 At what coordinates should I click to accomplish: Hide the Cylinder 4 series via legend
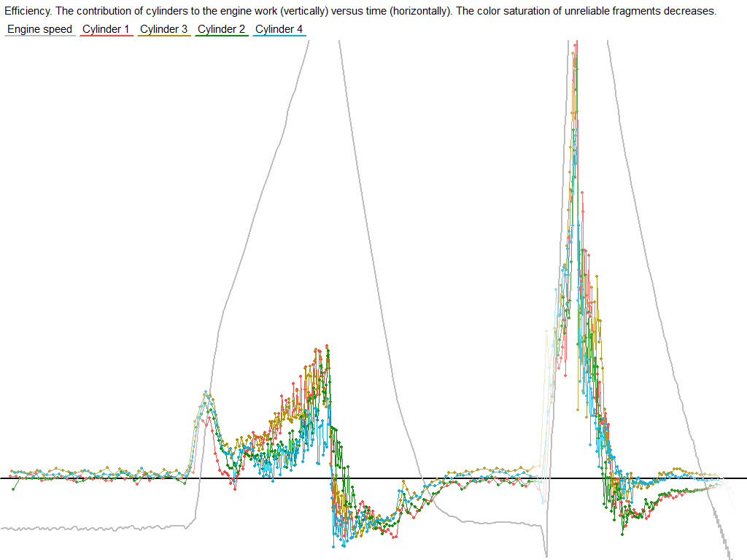279,29
